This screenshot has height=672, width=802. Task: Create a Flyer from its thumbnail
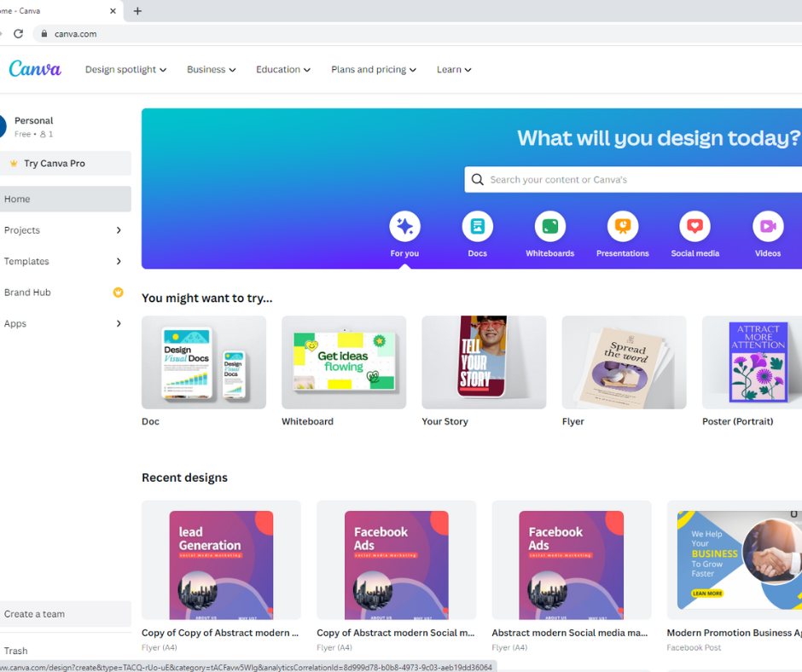(x=624, y=362)
